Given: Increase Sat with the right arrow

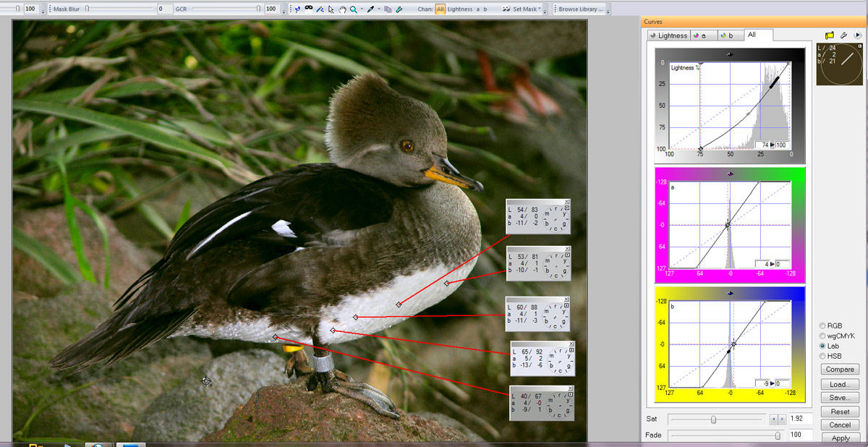Looking at the screenshot, I should click(x=782, y=419).
